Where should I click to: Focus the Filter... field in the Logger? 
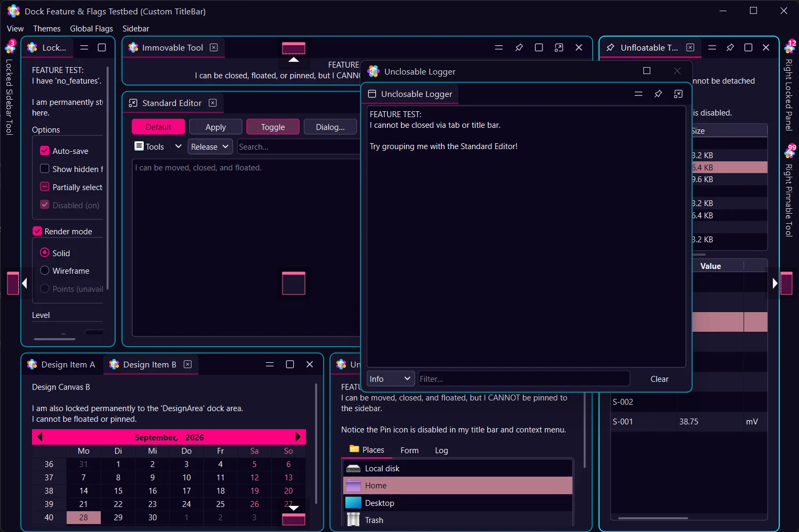click(524, 379)
